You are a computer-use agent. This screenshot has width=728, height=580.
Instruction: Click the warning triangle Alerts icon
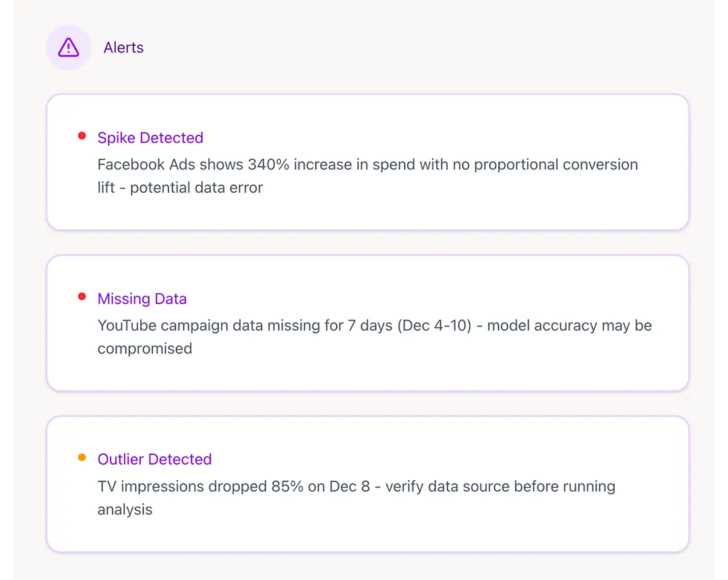point(69,47)
